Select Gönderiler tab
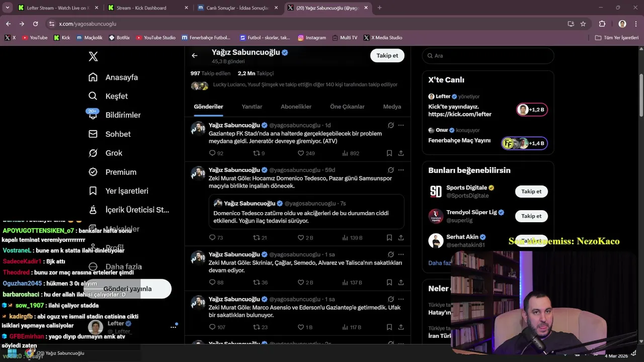This screenshot has width=644, height=362. pos(208,107)
